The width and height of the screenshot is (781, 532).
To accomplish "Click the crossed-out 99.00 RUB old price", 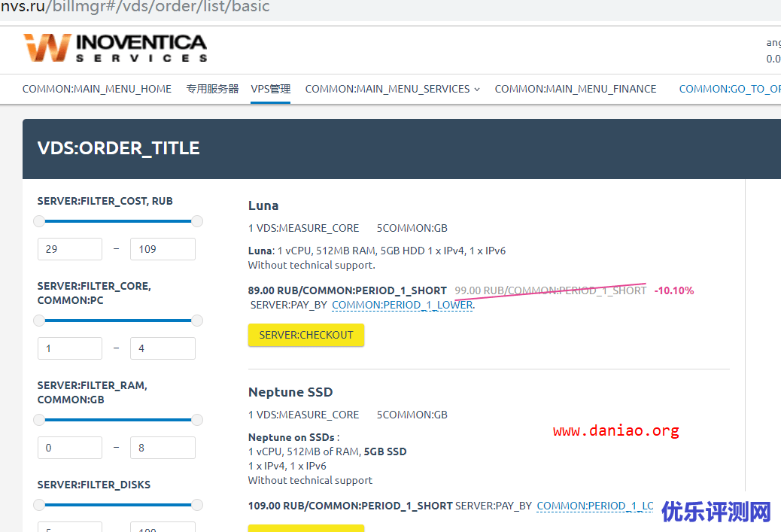I will click(550, 290).
